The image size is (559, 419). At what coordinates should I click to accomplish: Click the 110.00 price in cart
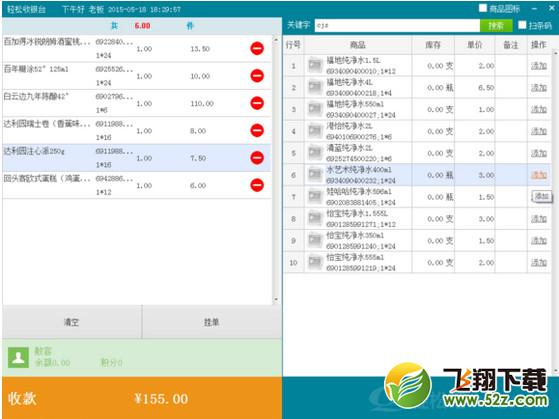202,103
